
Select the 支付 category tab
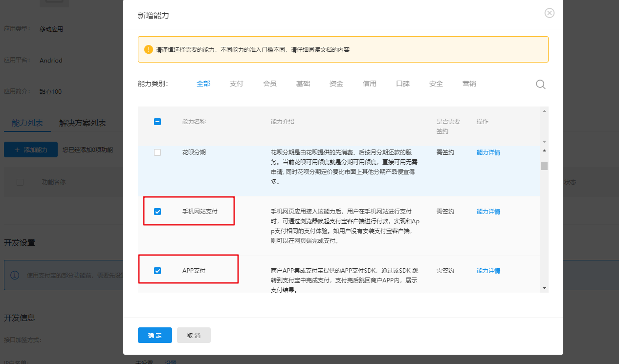coord(236,84)
